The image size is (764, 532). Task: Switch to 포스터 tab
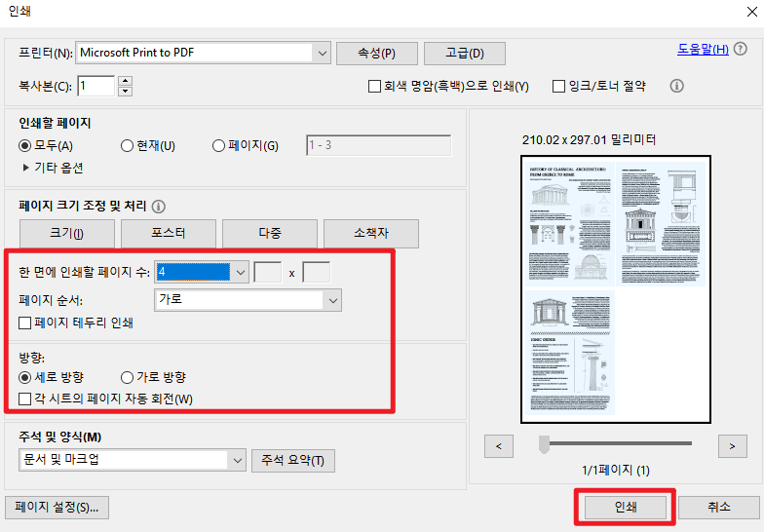(x=168, y=234)
